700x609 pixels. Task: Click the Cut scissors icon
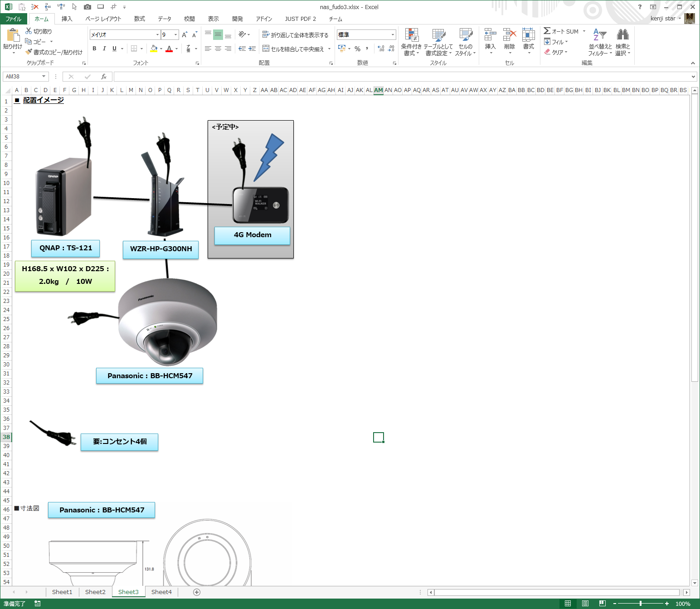pos(29,31)
